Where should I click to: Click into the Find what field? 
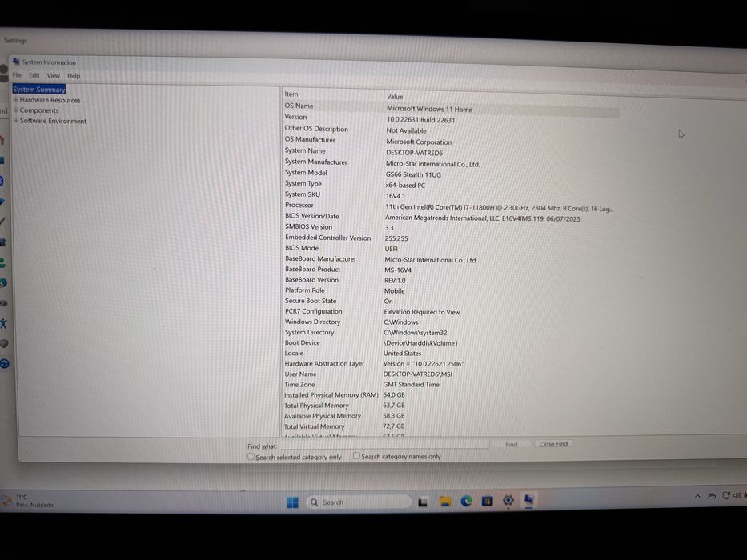(x=384, y=445)
